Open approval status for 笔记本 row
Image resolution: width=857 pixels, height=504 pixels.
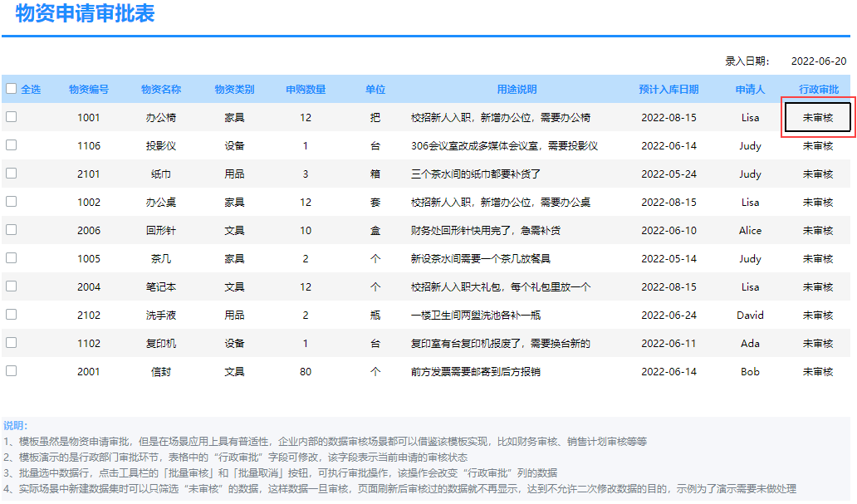point(818,287)
